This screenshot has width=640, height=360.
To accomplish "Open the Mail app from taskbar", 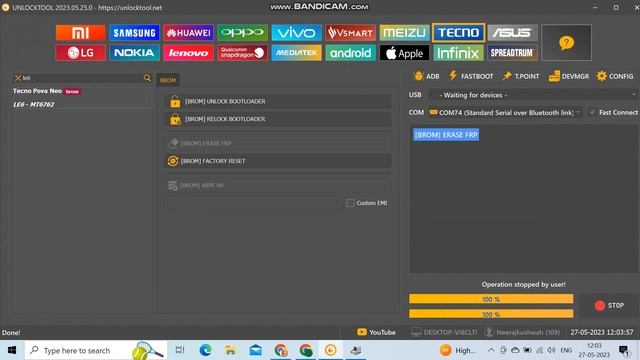I will pos(256,350).
